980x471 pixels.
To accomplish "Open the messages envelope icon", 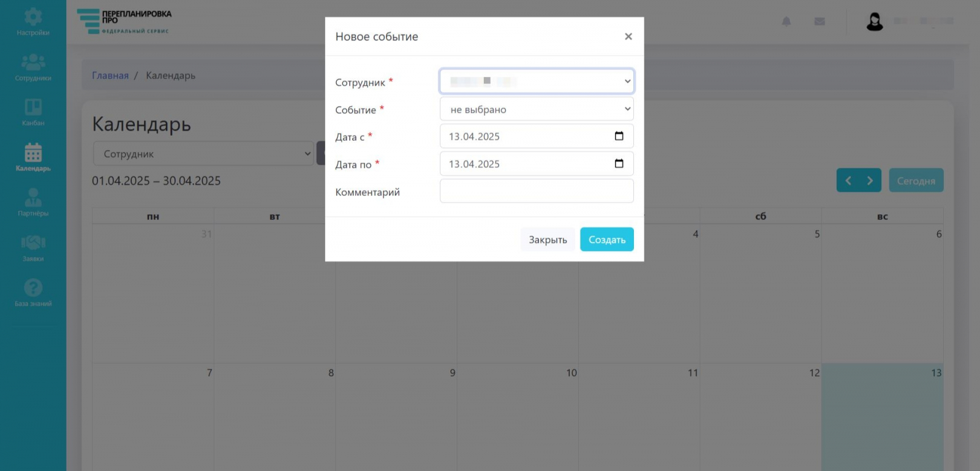I will pos(820,21).
